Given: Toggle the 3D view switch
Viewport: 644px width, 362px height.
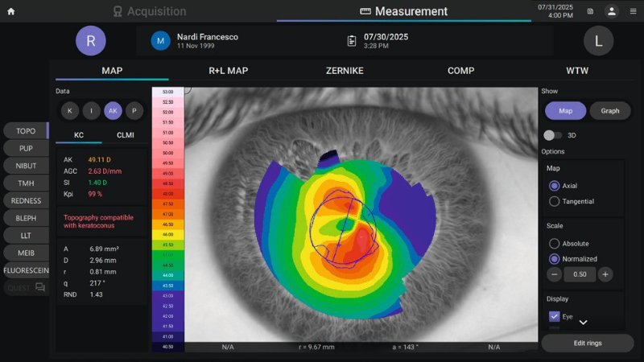Looking at the screenshot, I should coord(553,135).
